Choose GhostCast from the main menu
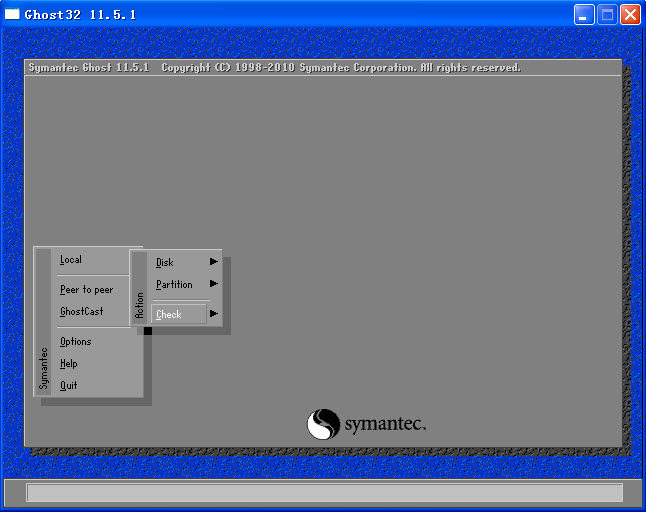The width and height of the screenshot is (646, 512). tap(81, 312)
